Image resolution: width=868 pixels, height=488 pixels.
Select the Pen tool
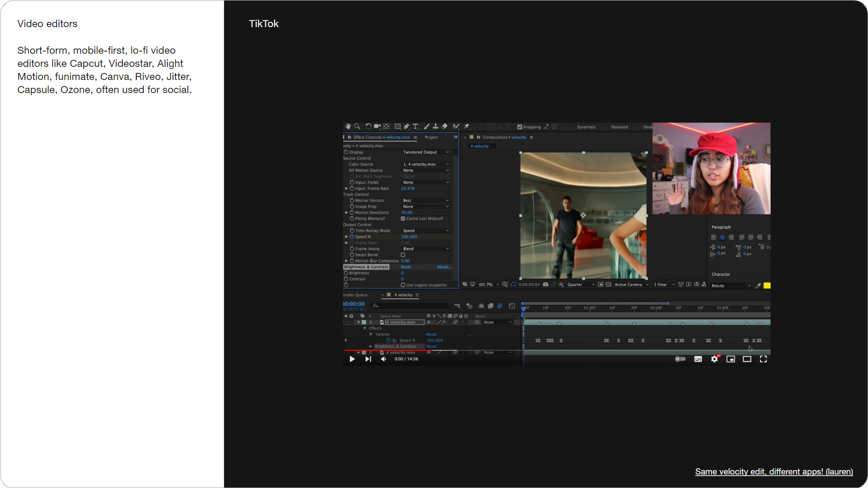[x=406, y=127]
